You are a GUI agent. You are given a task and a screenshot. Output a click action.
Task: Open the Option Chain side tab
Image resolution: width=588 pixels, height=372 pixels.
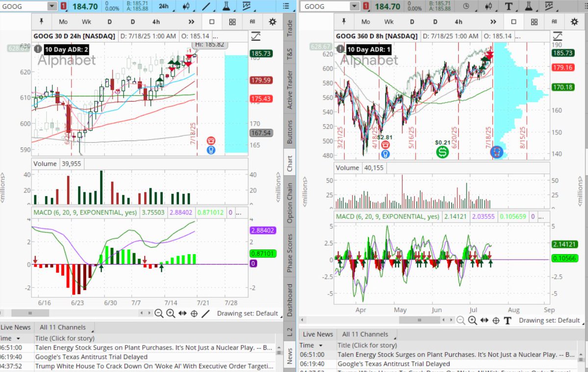289,203
